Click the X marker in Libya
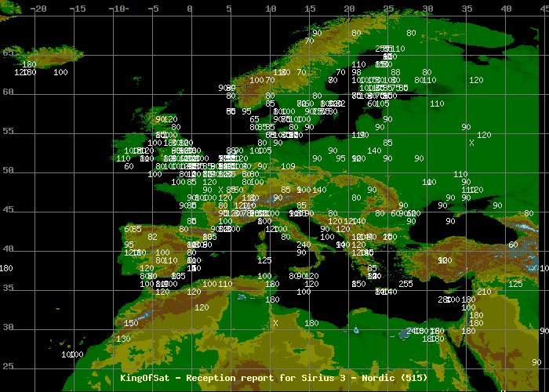549x392 pixels. (275, 323)
